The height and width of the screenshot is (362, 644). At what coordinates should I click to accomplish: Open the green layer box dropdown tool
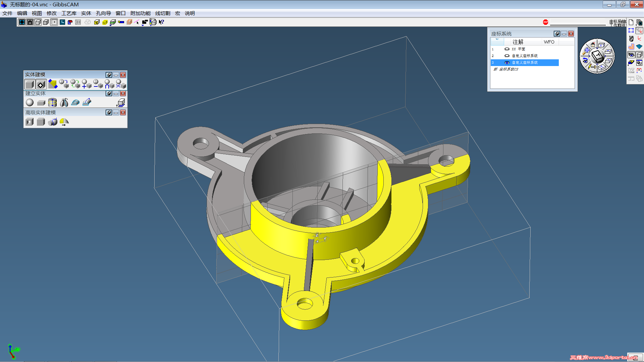pos(113,22)
